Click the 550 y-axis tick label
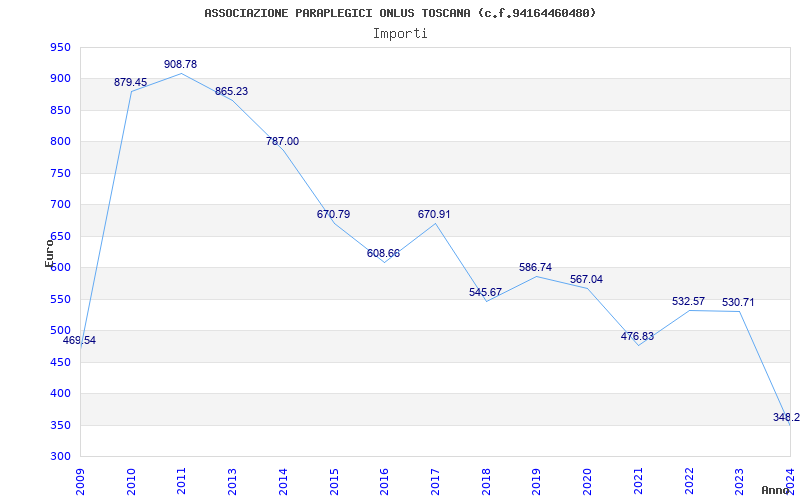800x500 pixels. (60, 299)
